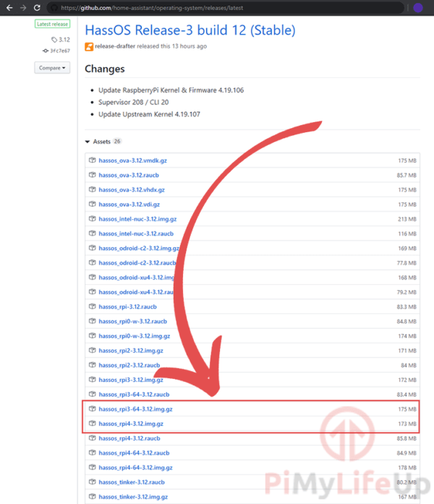Open the purple profile avatar in the browser toolbar
This screenshot has height=504, width=434.
pos(417,8)
